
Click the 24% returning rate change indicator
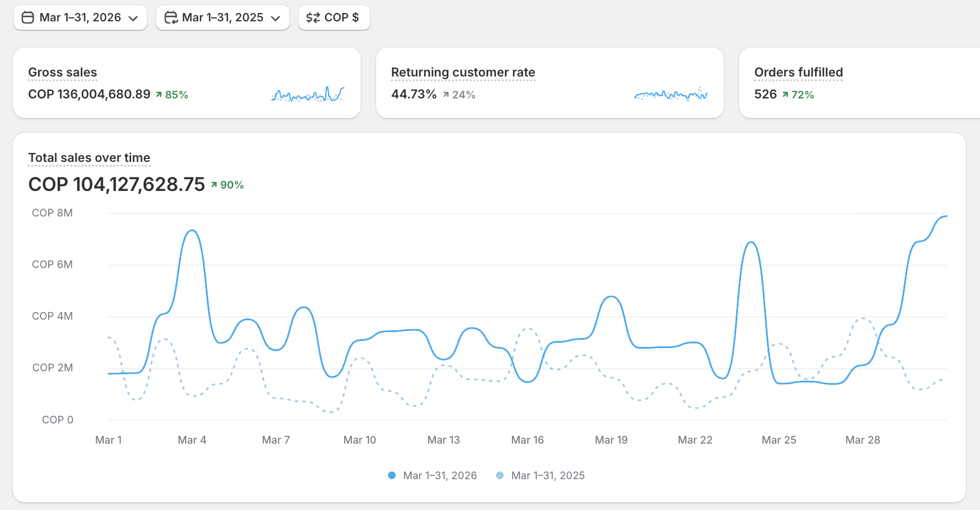click(459, 95)
